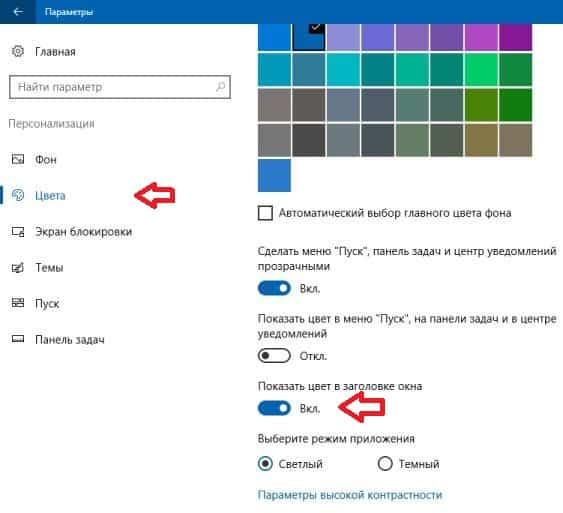
Task: Click the magnifier icon in the search box
Action: [x=221, y=87]
